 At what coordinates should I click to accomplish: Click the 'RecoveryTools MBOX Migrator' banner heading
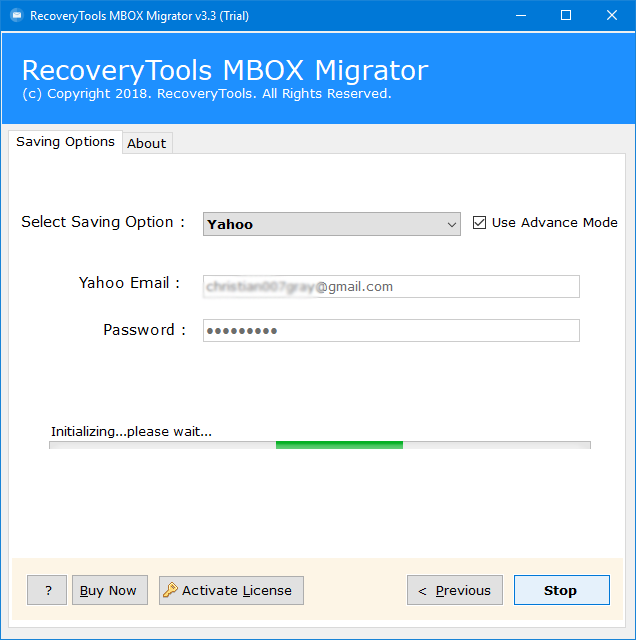(225, 71)
